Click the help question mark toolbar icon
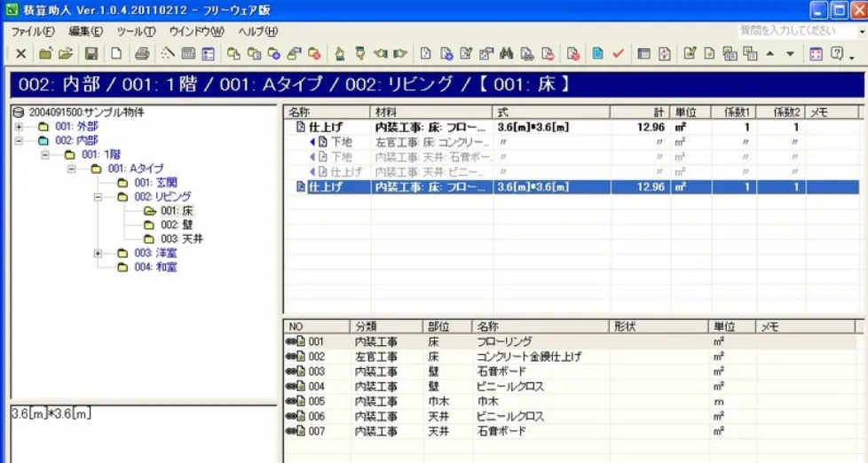This screenshot has width=868, height=463. tap(836, 54)
